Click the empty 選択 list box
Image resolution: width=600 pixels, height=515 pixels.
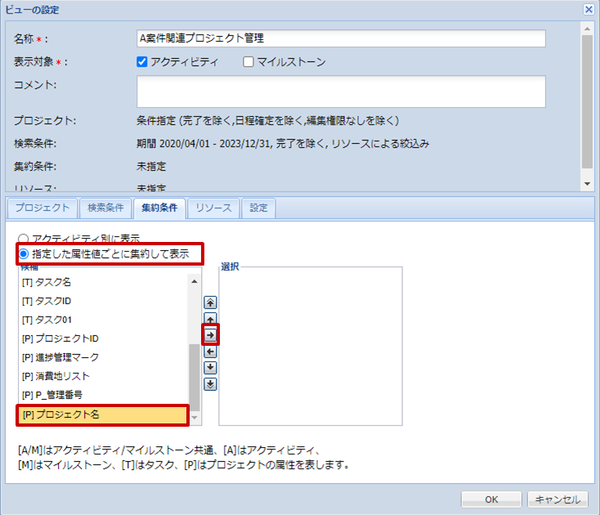310,346
